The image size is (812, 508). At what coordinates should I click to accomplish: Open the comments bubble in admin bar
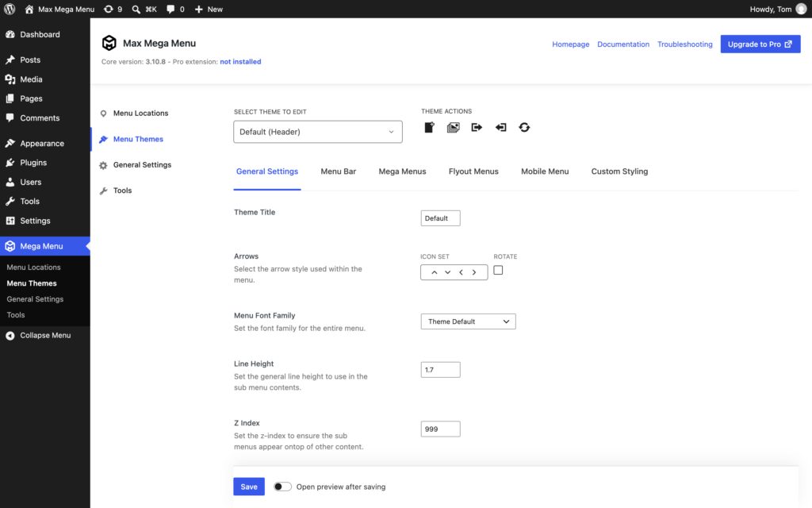click(175, 9)
